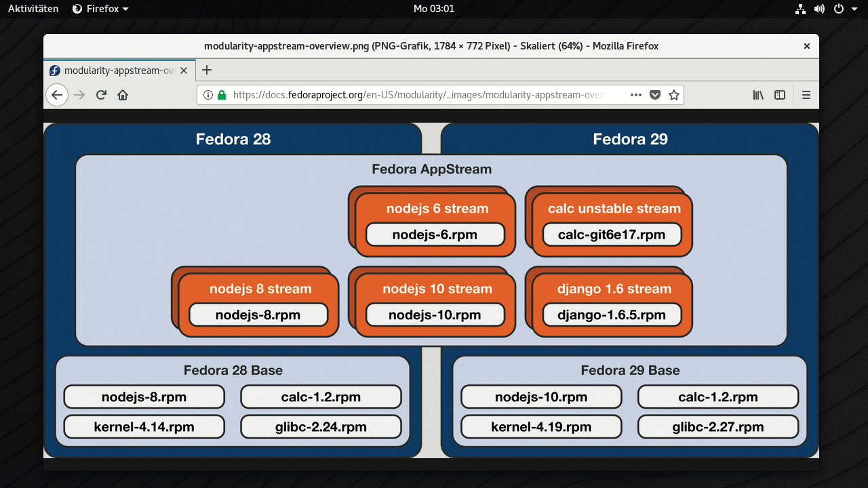This screenshot has width=868, height=488.
Task: Click the Fedora favicon on the tab
Action: click(55, 70)
